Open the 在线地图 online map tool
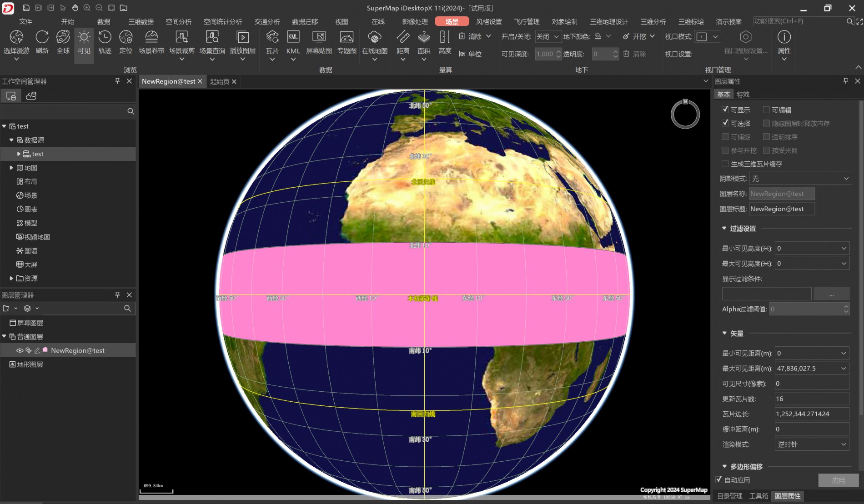 coord(375,42)
